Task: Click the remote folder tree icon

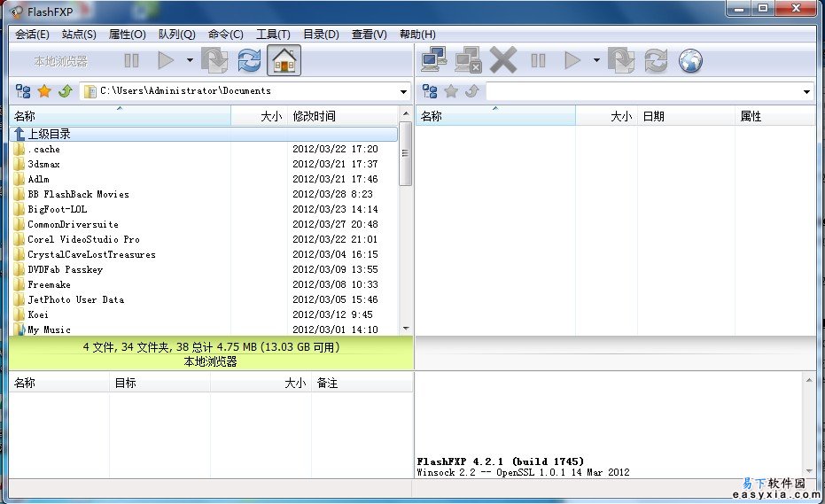Action: [x=429, y=91]
